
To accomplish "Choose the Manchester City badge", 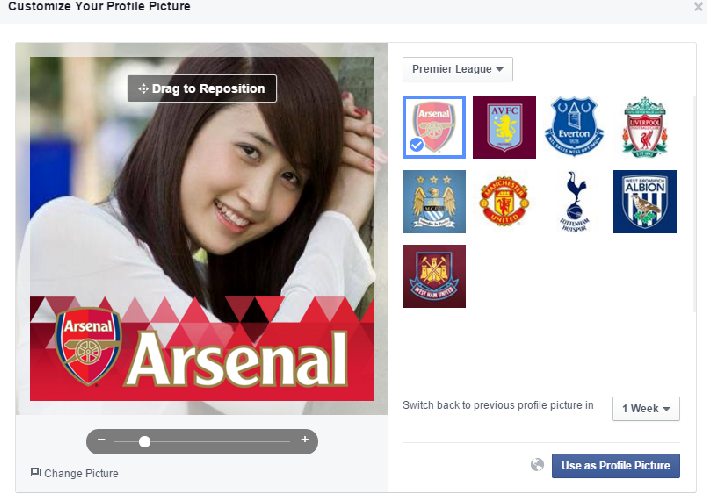I will click(x=434, y=202).
